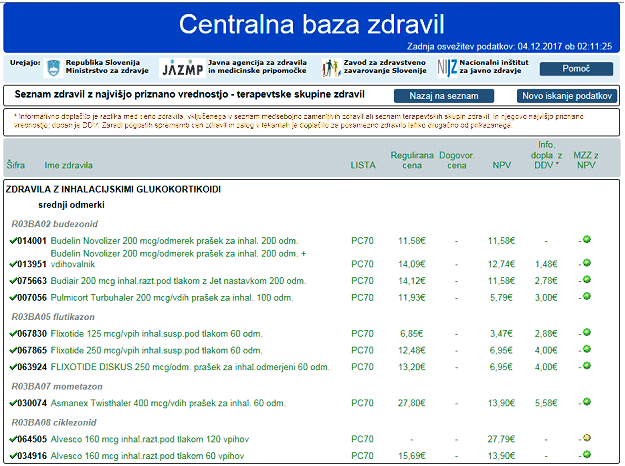Select the R03BA07 mometazon group label
Screen dimensions: 625x466
point(57,386)
